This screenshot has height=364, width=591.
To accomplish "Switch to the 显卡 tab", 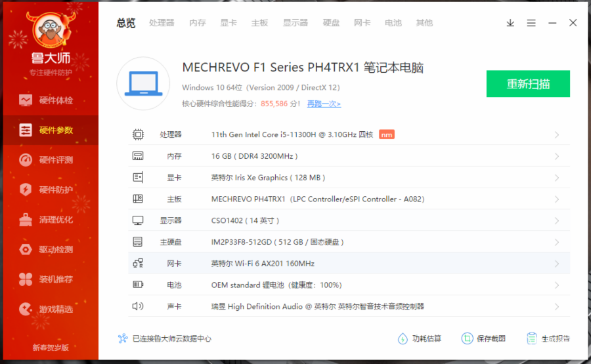I will pos(229,23).
